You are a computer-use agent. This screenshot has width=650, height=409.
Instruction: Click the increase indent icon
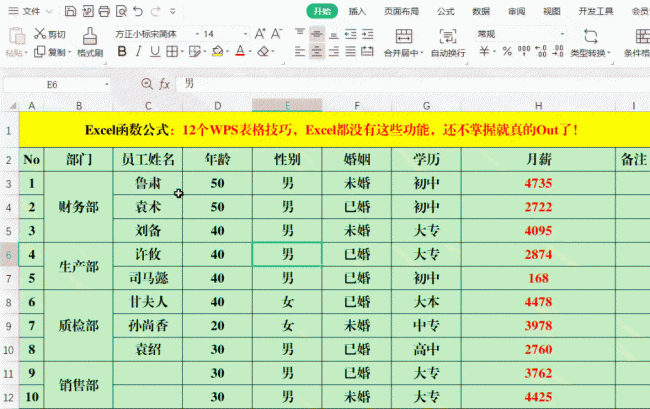(x=367, y=34)
